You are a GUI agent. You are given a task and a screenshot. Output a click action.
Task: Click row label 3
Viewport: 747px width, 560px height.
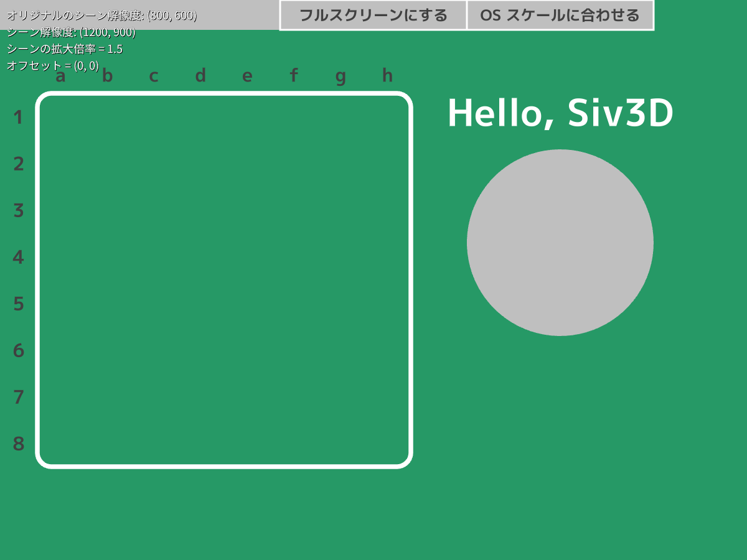click(x=19, y=210)
